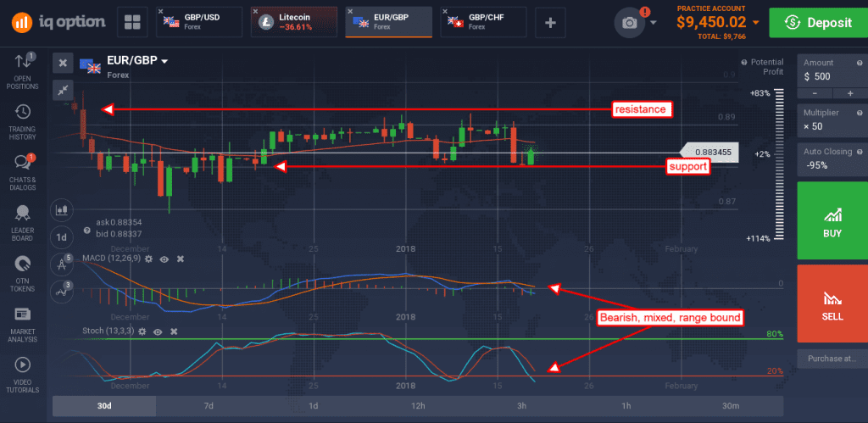Select the 30d time range
This screenshot has height=423, width=868.
[104, 406]
